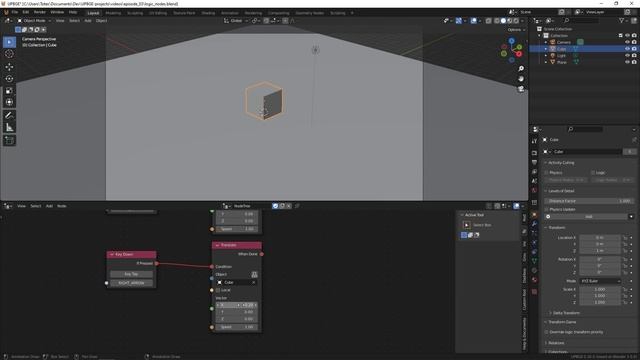Select the Measure tool

[x=9, y=127]
